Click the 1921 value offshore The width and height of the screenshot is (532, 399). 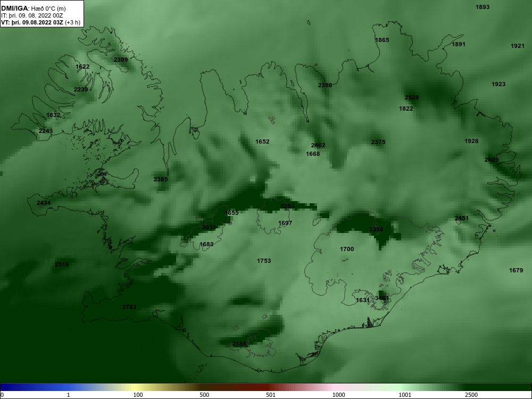tap(518, 46)
